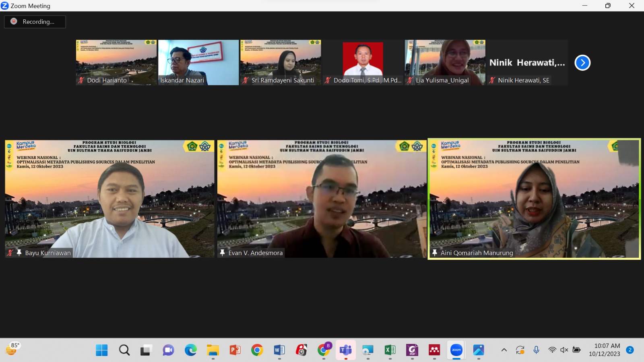Open Mendeley from the taskbar

click(x=434, y=350)
